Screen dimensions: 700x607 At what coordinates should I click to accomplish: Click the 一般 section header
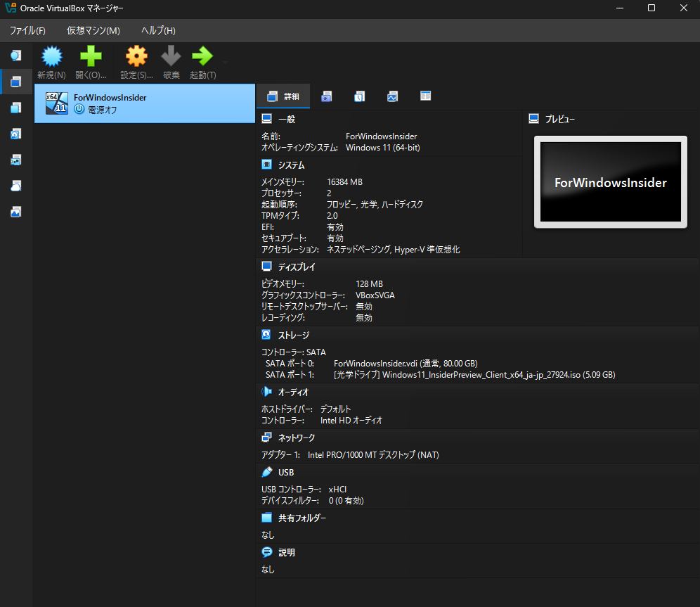point(287,120)
